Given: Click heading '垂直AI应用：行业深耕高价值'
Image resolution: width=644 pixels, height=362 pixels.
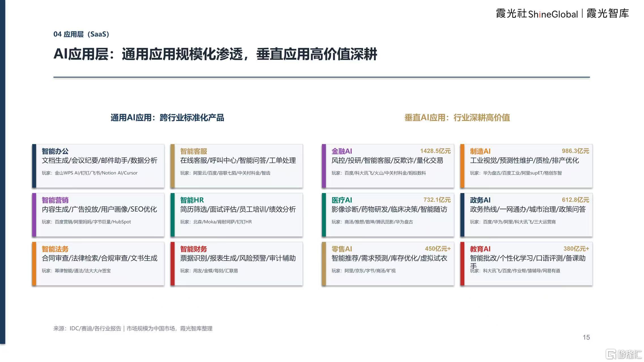Looking at the screenshot, I should coord(457,117).
